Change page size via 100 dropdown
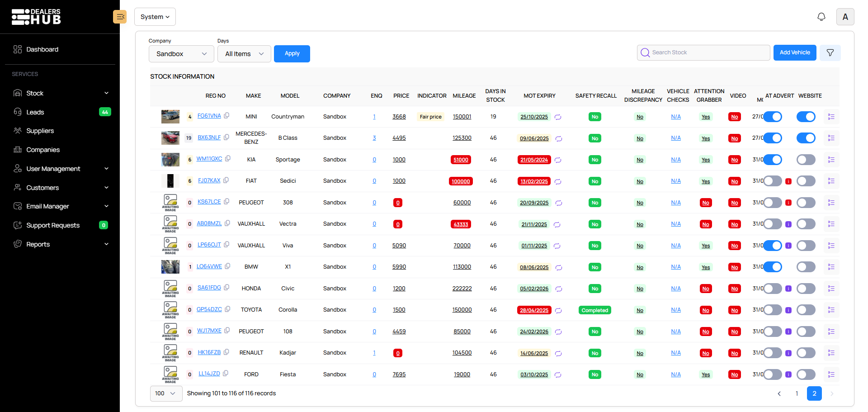Viewport: 868px width, 412px height. [165, 393]
